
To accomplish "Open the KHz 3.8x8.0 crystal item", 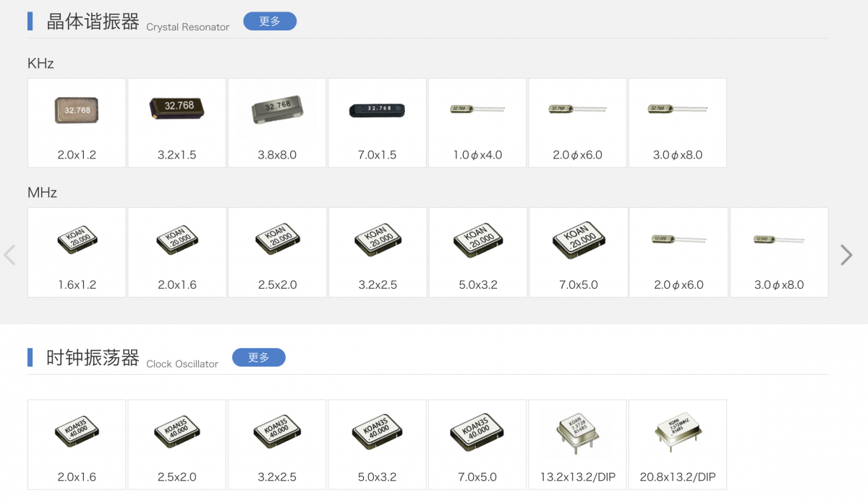I will pyautogui.click(x=277, y=122).
